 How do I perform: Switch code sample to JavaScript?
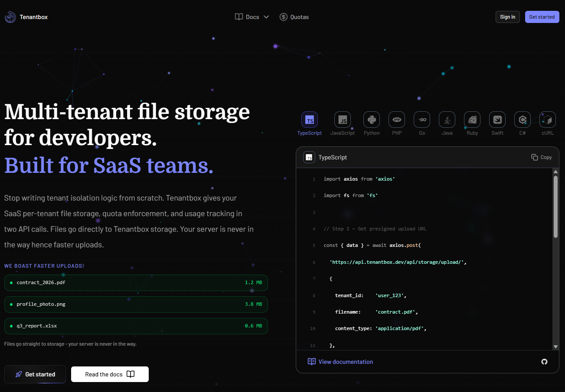coord(342,120)
